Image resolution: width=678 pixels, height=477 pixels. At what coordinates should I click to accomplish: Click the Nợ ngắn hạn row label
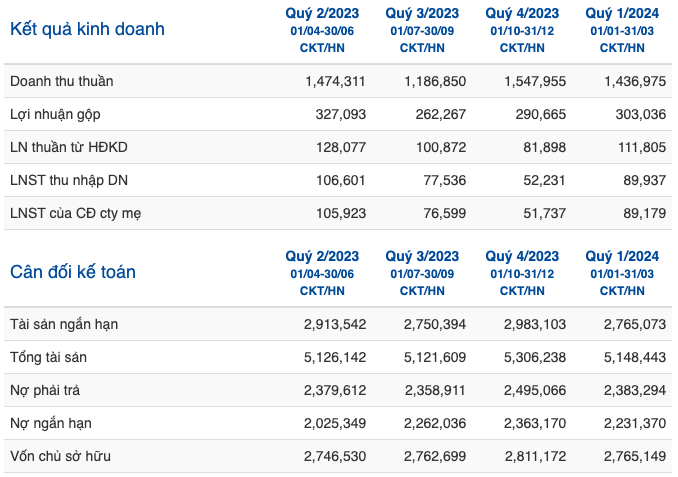tap(51, 423)
